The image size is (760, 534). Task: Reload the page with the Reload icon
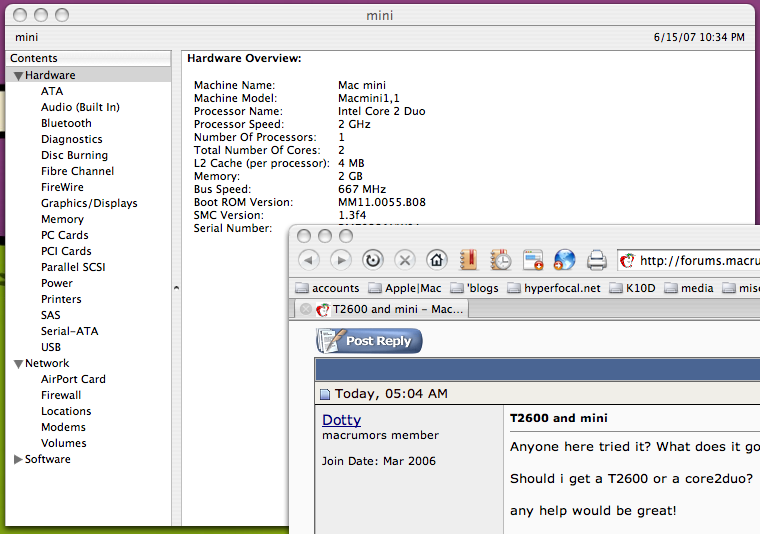373,260
